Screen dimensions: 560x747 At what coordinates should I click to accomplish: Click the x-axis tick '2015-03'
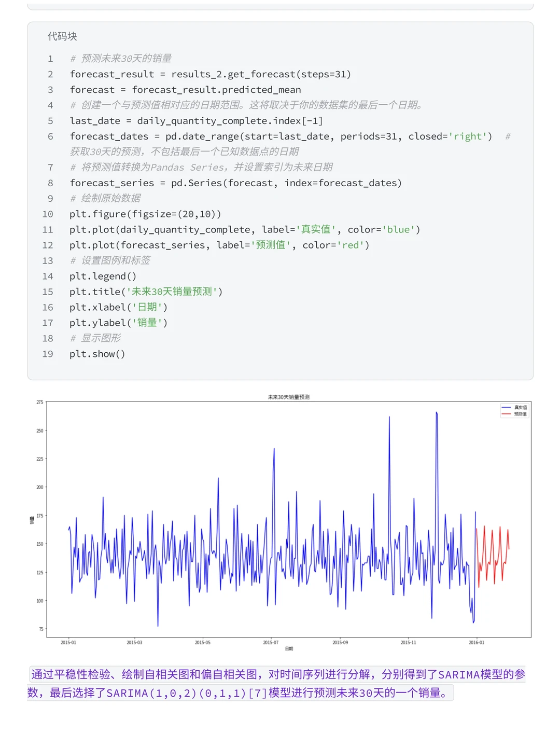pyautogui.click(x=134, y=643)
